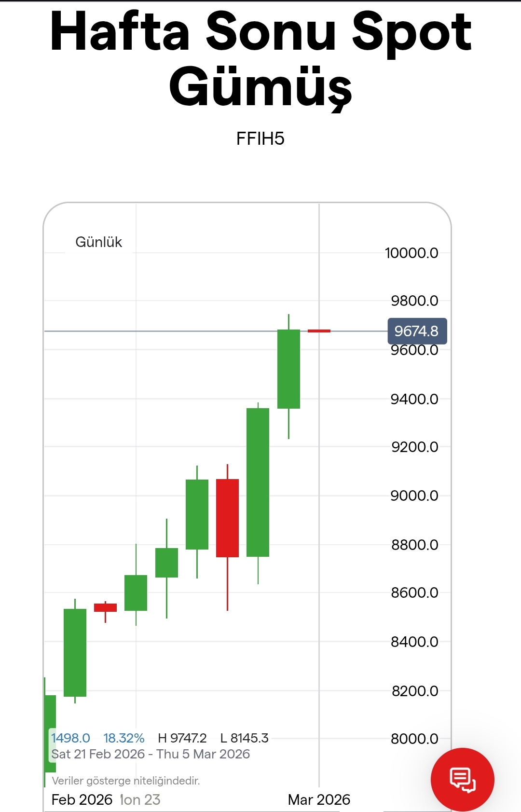Click the Veriler gösterge niteliğindedir disclaimer

coord(125,781)
